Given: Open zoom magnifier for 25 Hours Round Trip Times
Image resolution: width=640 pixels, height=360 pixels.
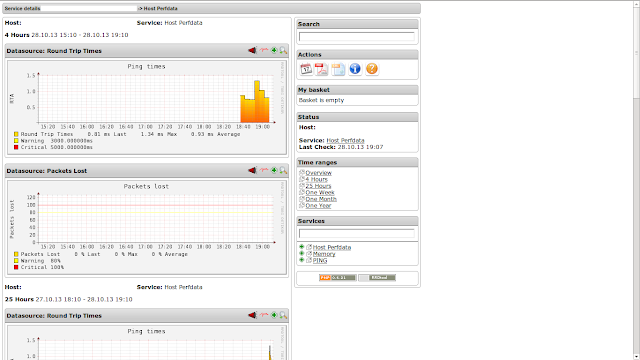Looking at the screenshot, I should tap(283, 315).
